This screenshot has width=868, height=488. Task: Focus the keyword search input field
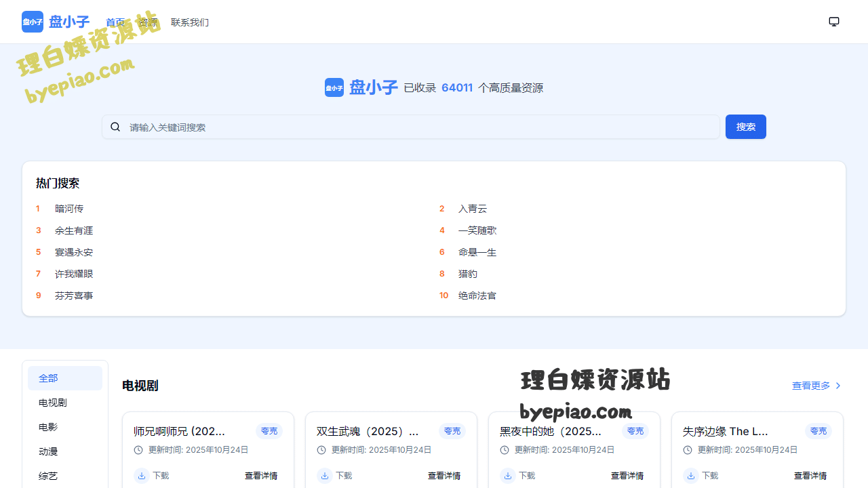[420, 127]
